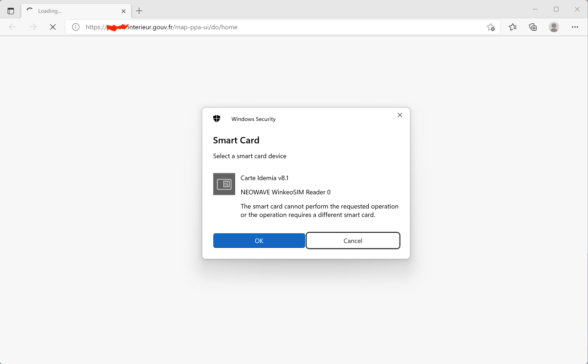Click the address bar URL field
Viewport: 588px width, 364px height.
tap(284, 27)
